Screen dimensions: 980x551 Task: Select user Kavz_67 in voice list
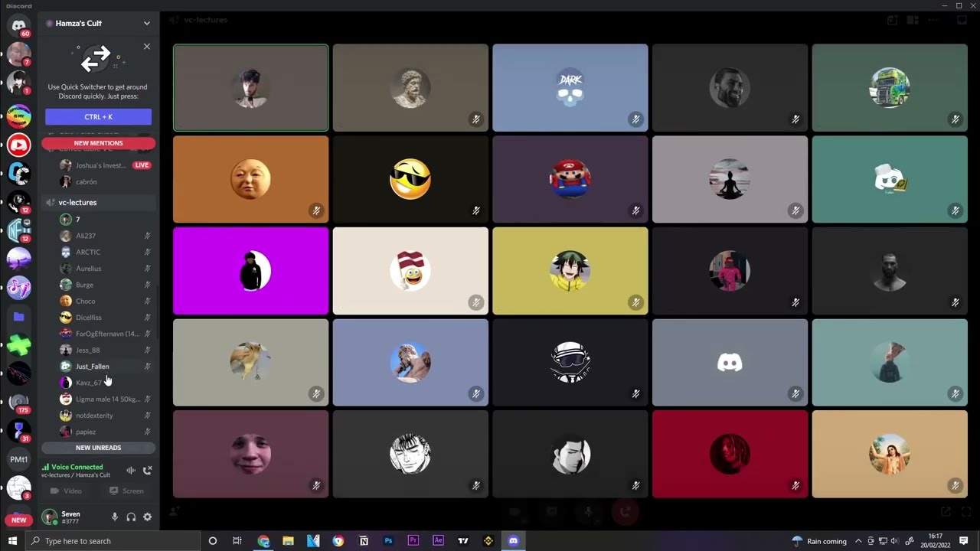[x=104, y=383]
